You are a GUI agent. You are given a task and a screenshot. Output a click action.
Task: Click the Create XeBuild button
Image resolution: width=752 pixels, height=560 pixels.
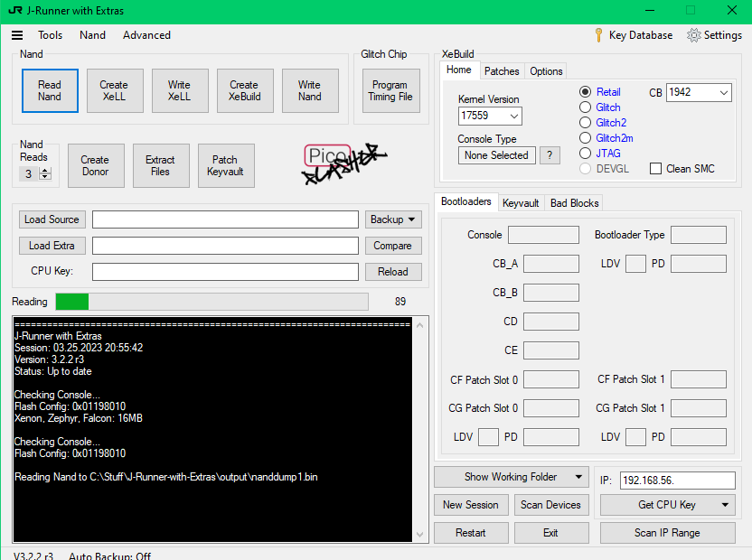click(245, 90)
